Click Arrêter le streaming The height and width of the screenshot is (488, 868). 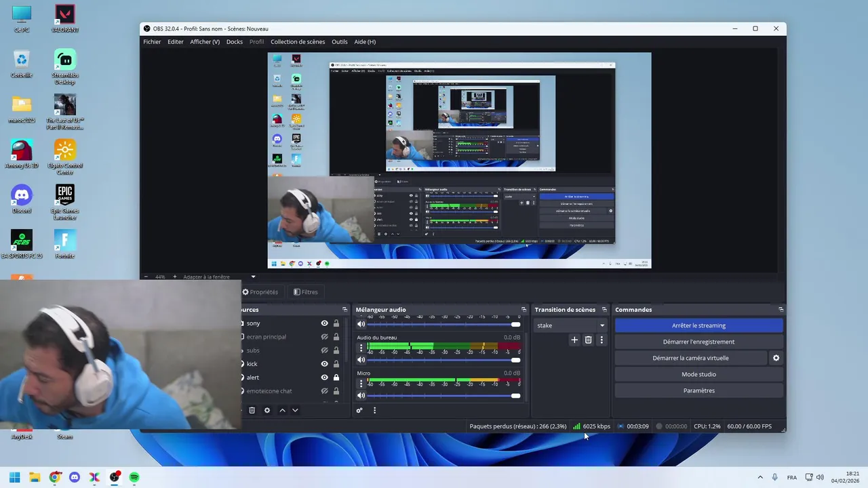pyautogui.click(x=698, y=325)
